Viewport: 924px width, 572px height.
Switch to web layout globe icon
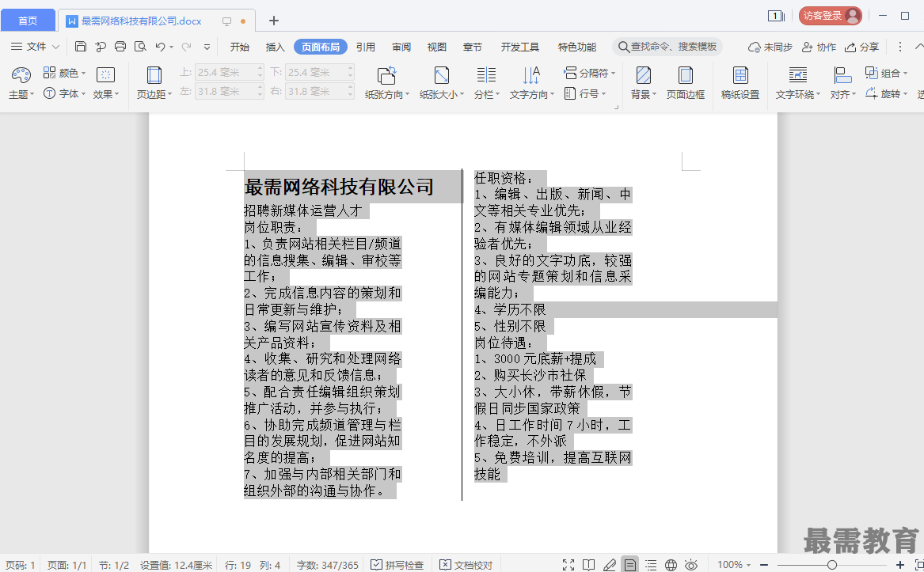(671, 565)
